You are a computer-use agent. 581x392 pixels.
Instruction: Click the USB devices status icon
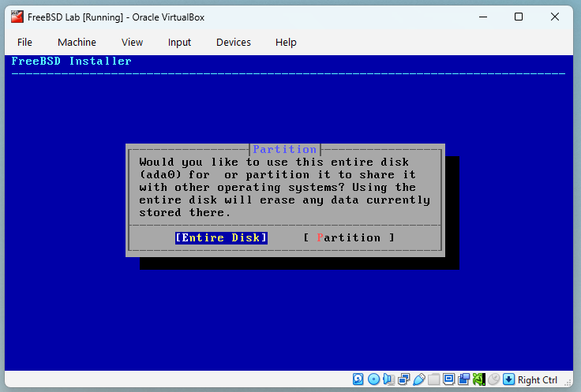(418, 379)
